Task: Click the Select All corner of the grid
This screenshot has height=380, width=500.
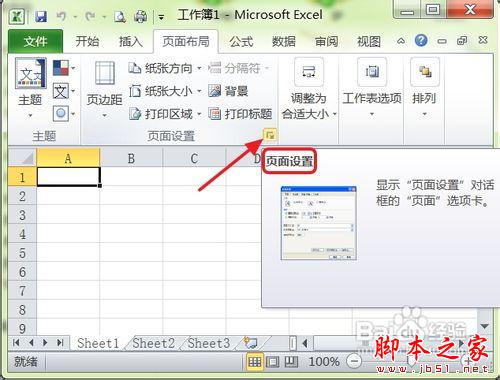Action: coord(22,157)
